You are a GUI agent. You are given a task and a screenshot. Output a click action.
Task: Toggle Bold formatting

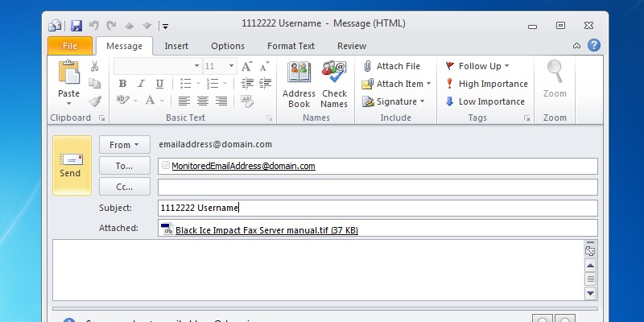click(x=123, y=84)
